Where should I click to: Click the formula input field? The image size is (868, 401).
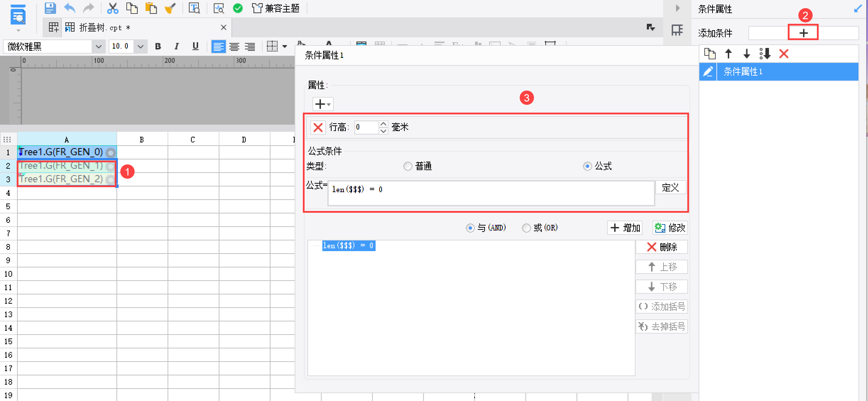(x=491, y=193)
